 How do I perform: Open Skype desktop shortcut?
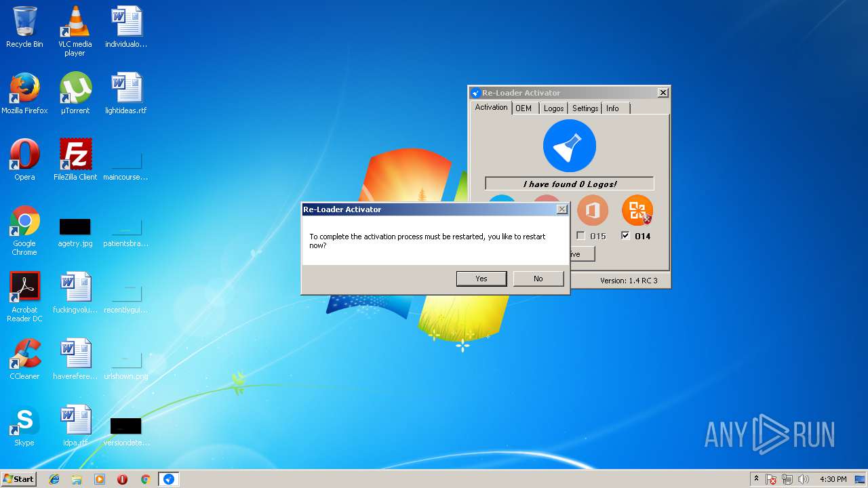[24, 426]
